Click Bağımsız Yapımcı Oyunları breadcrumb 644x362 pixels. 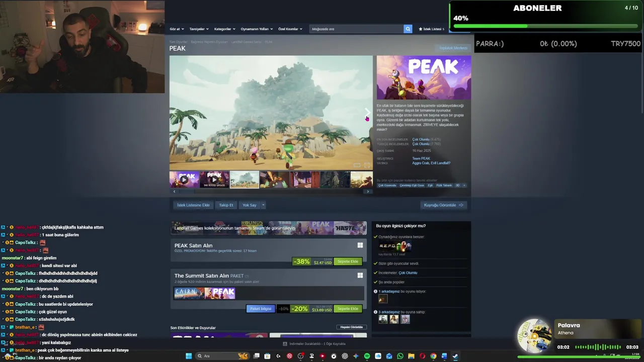(x=209, y=42)
